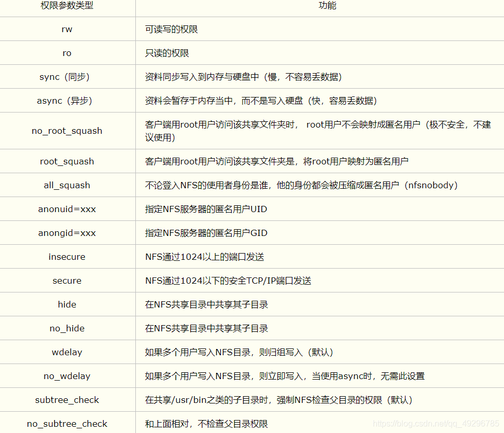Viewport: 504px width, 433px height.
Task: Click the rw parameter cell
Action: click(67, 29)
